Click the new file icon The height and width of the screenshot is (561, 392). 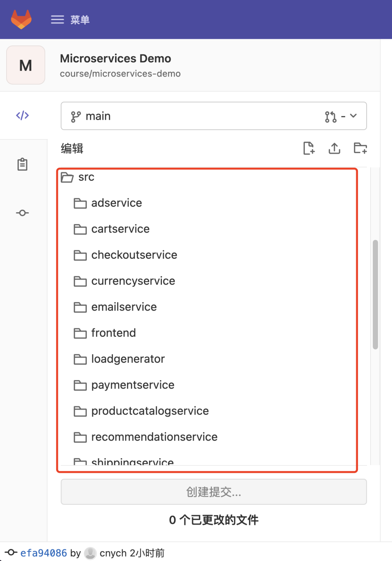309,148
